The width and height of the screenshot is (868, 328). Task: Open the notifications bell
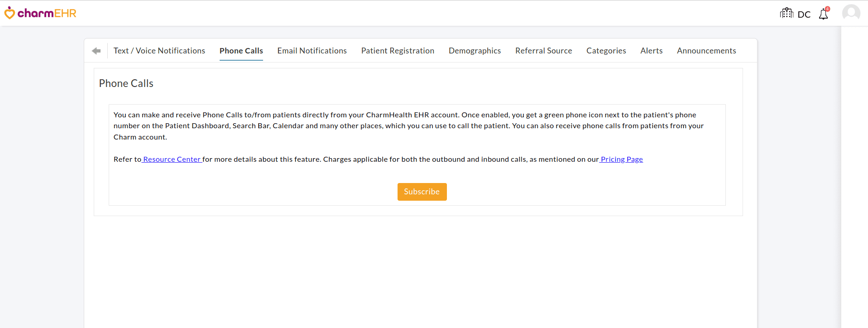(x=823, y=14)
